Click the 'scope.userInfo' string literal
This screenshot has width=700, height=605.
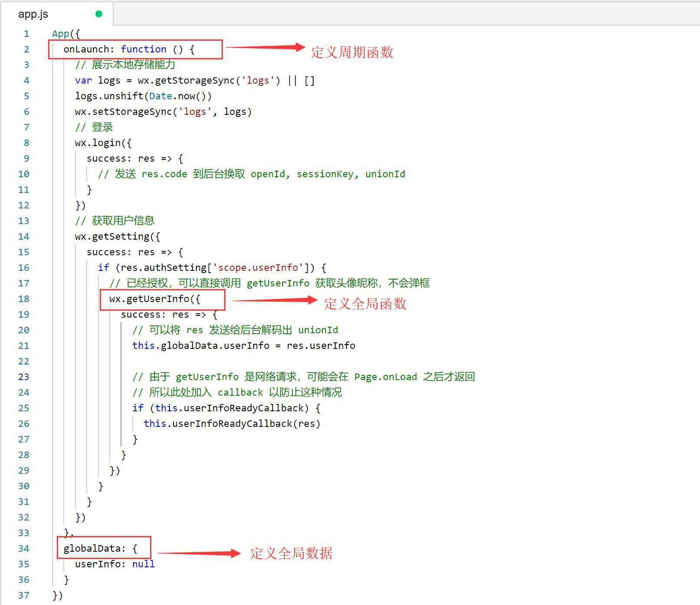(x=258, y=268)
